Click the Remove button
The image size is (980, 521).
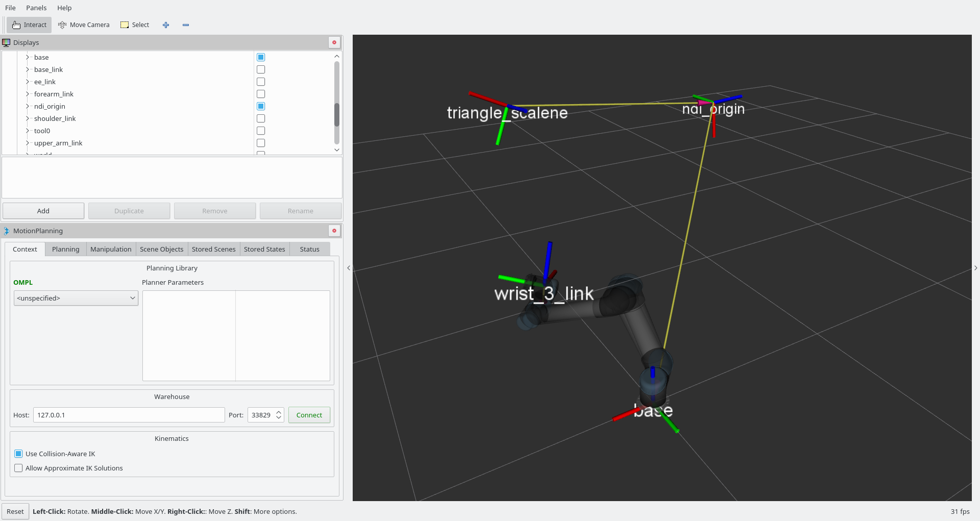click(215, 211)
